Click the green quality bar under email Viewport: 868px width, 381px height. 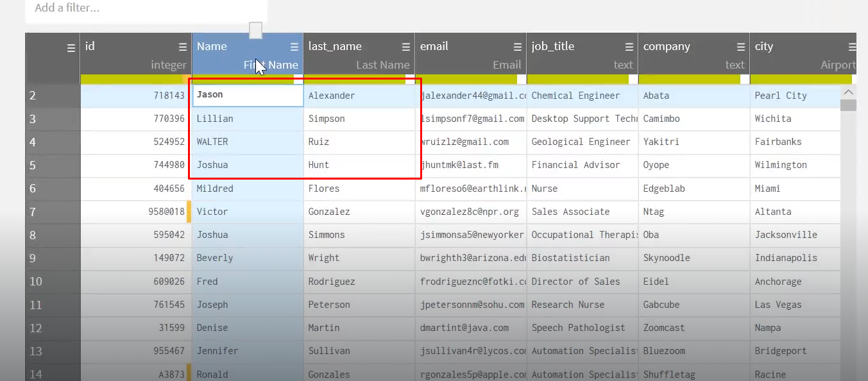tap(465, 79)
